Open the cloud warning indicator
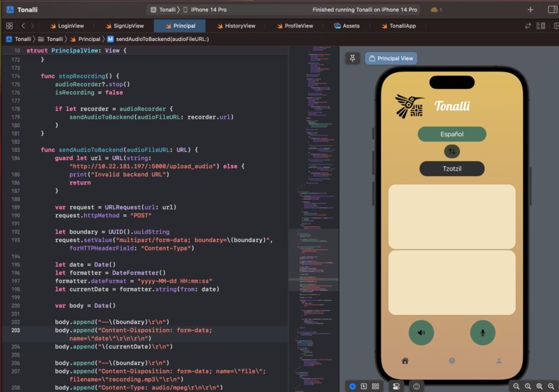Screen dimensions: 559x392 click(x=436, y=10)
